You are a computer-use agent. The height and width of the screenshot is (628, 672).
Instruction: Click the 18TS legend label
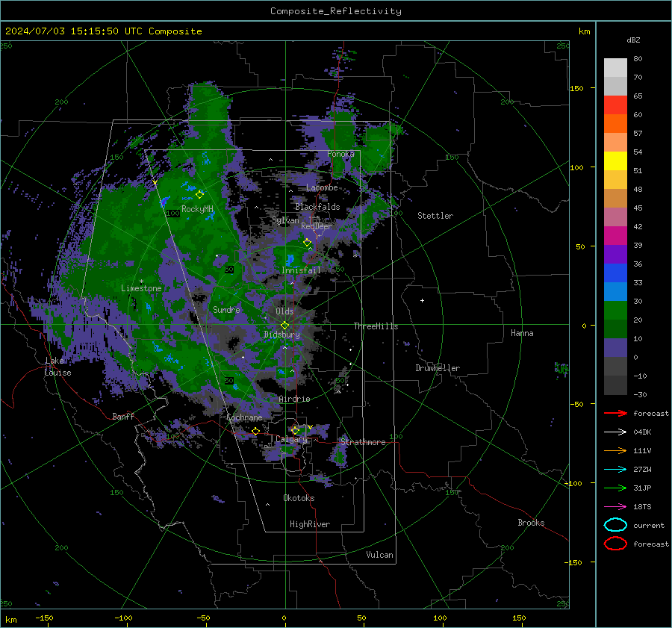pyautogui.click(x=642, y=507)
